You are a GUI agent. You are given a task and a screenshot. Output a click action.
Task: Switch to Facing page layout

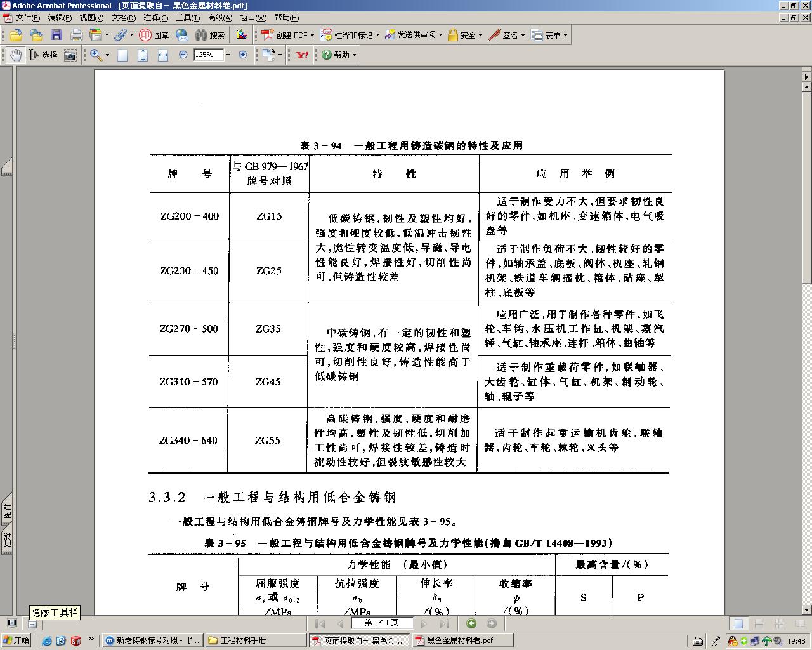pos(799,623)
